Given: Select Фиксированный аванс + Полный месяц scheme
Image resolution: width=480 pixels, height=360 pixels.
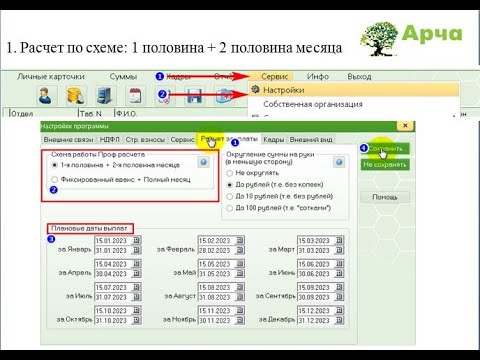Looking at the screenshot, I should tap(121, 179).
